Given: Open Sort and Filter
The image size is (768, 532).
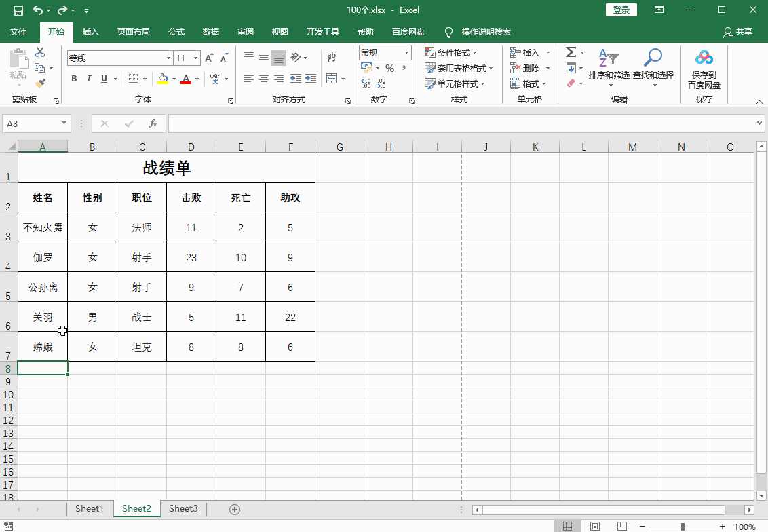Looking at the screenshot, I should click(x=609, y=67).
